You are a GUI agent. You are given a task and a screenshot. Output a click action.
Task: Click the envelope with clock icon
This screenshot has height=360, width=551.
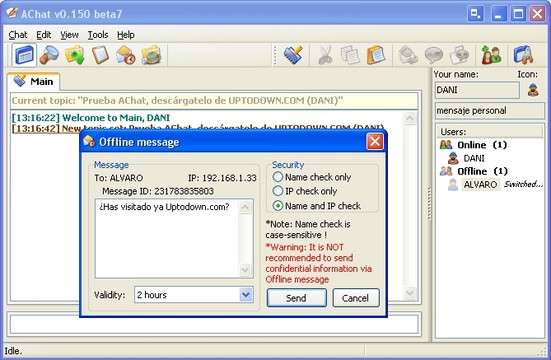(x=126, y=55)
